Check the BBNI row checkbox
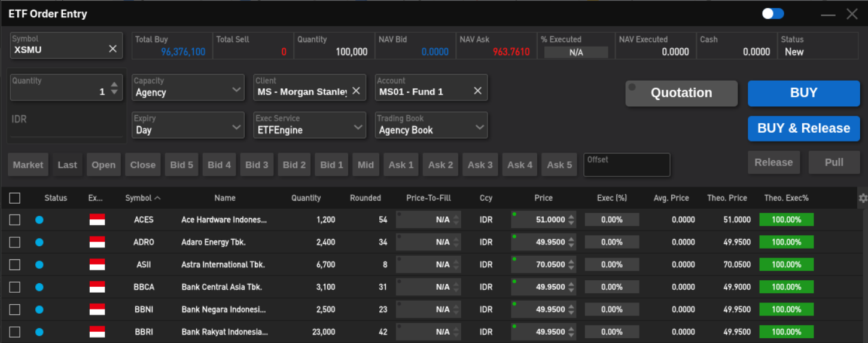868x343 pixels. (15, 310)
